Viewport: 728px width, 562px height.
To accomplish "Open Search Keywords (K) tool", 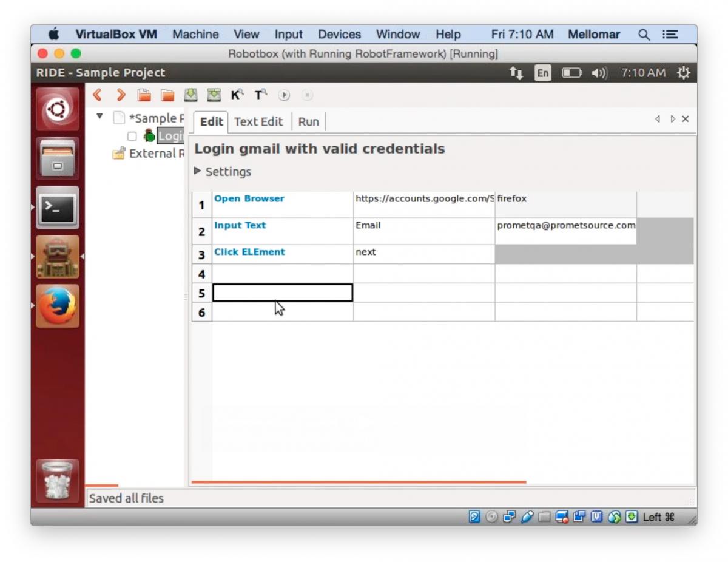I will click(237, 95).
